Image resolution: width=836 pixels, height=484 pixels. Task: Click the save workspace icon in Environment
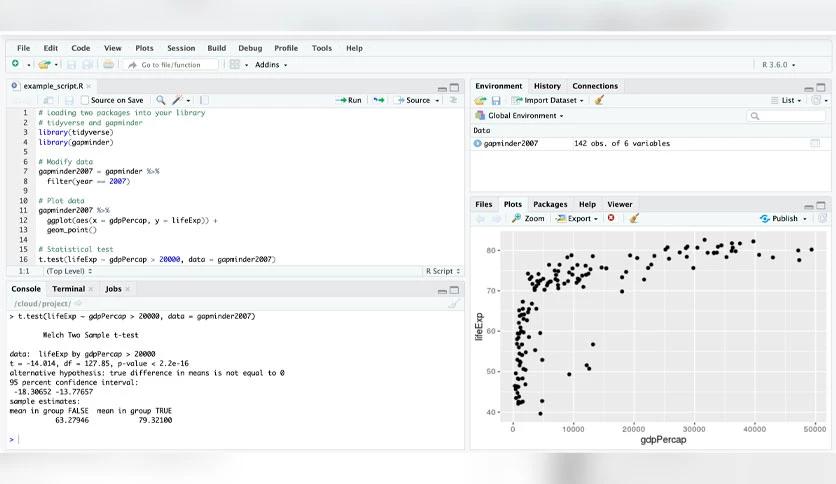point(496,100)
